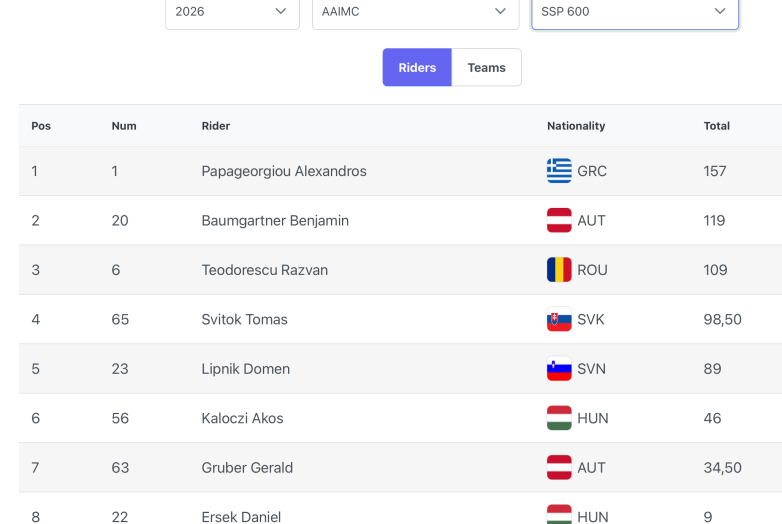Click the Greek flag icon for Papageorgiou

click(559, 171)
